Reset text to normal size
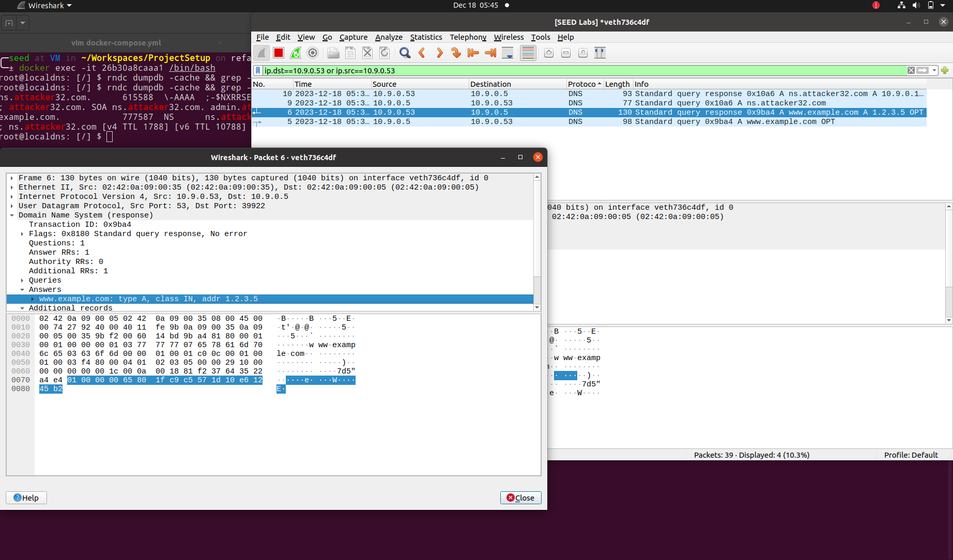 (x=583, y=53)
